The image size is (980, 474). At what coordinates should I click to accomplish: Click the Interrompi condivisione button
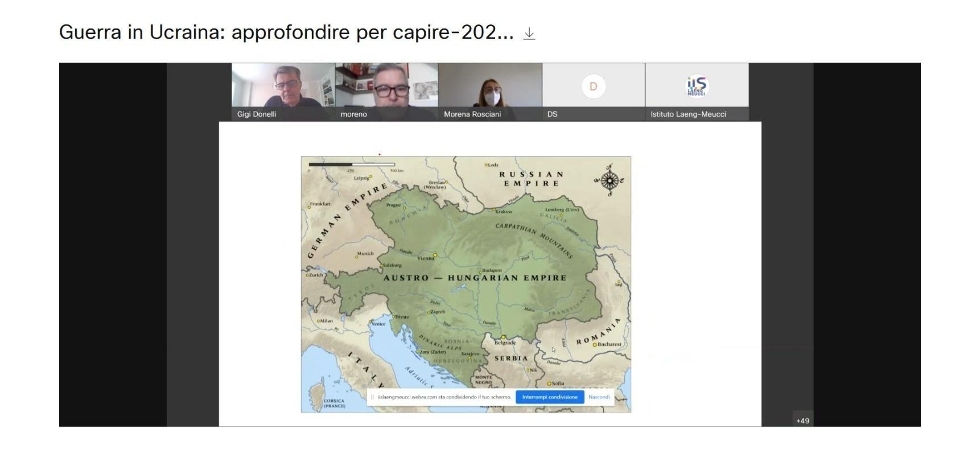(x=550, y=397)
